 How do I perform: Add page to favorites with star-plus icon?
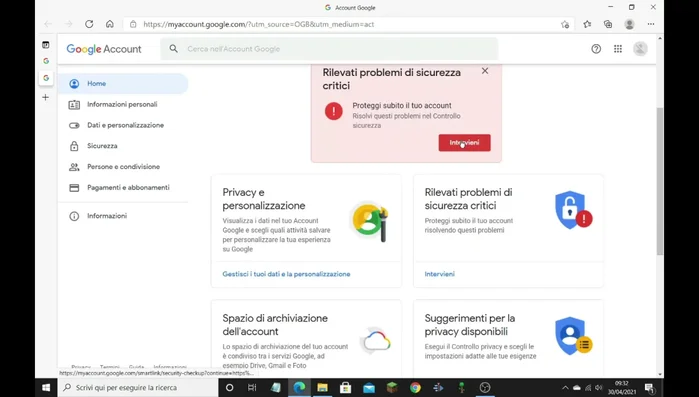(x=565, y=25)
